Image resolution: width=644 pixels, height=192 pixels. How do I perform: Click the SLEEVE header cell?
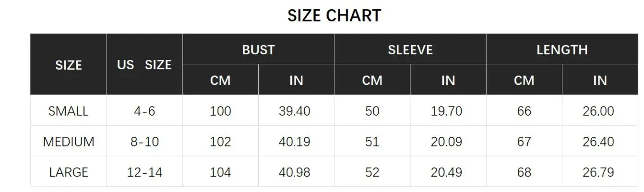click(410, 49)
